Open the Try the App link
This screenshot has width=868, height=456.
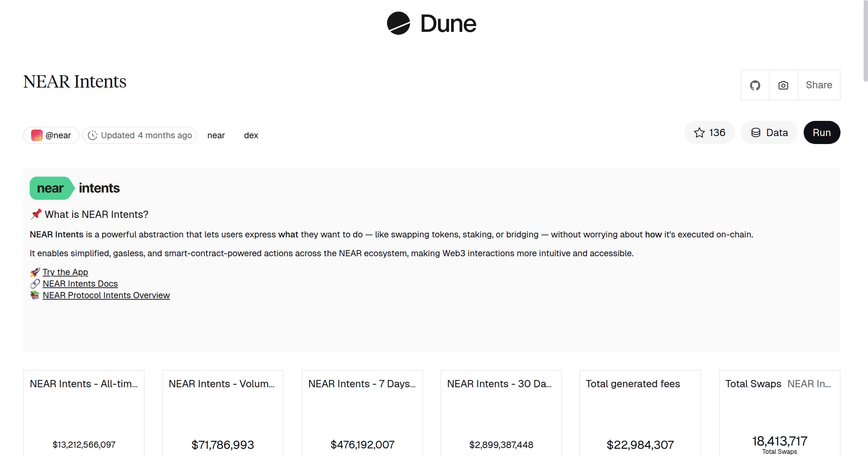pos(65,272)
